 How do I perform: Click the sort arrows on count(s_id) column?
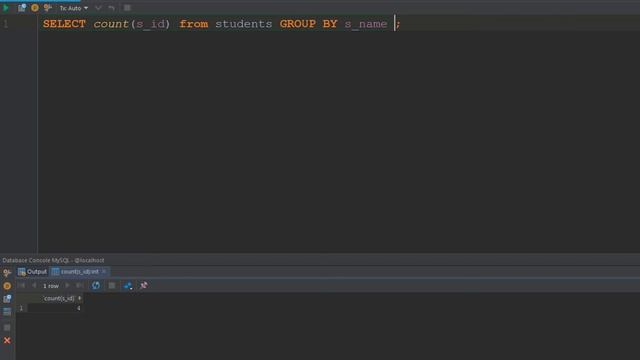pyautogui.click(x=79, y=298)
